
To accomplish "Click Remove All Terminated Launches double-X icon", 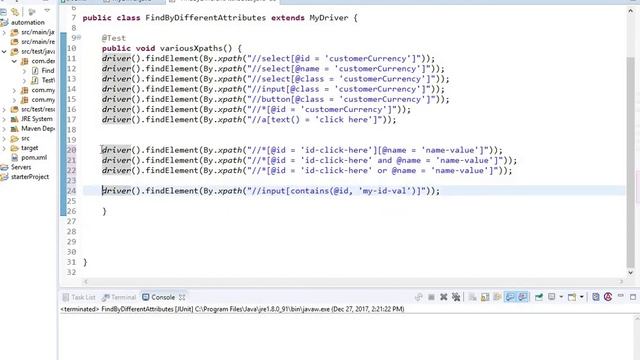I will click(456, 297).
